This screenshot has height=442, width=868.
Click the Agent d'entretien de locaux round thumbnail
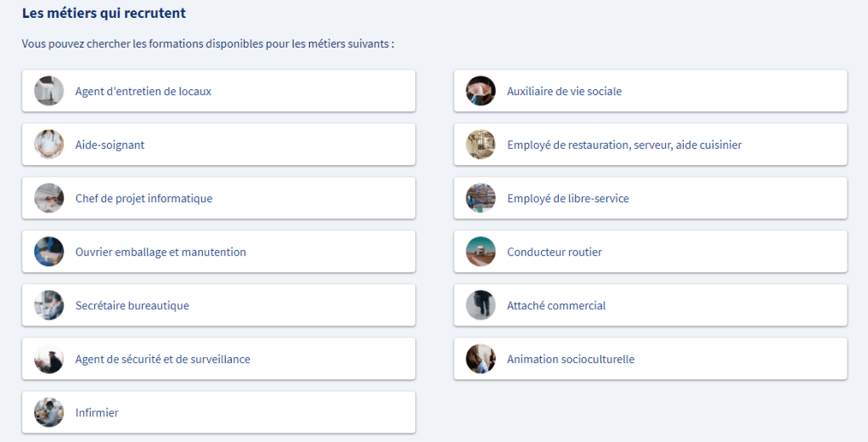click(49, 91)
